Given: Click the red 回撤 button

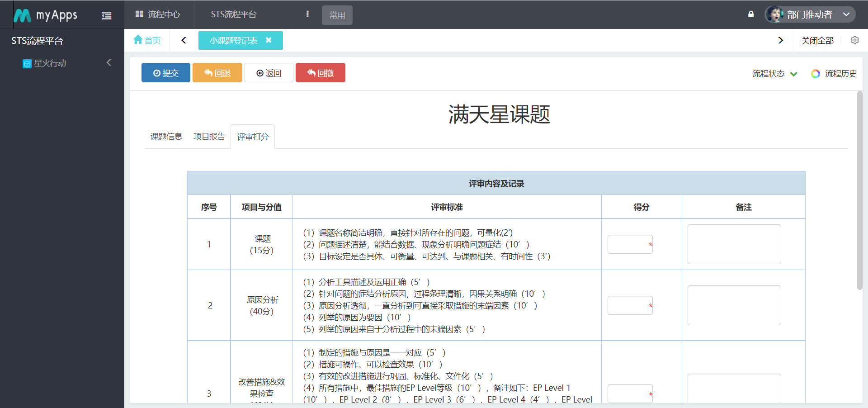Looking at the screenshot, I should [320, 73].
